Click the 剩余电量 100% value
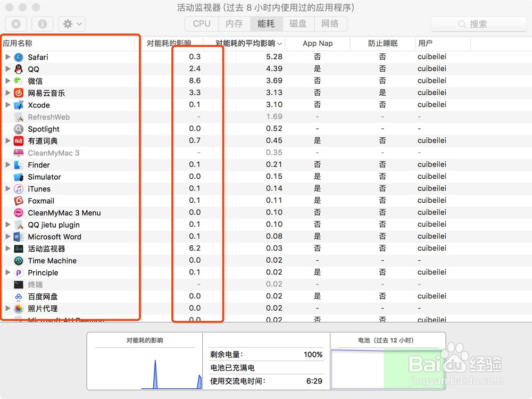Screen dimensions: 532x399 [x=313, y=354]
